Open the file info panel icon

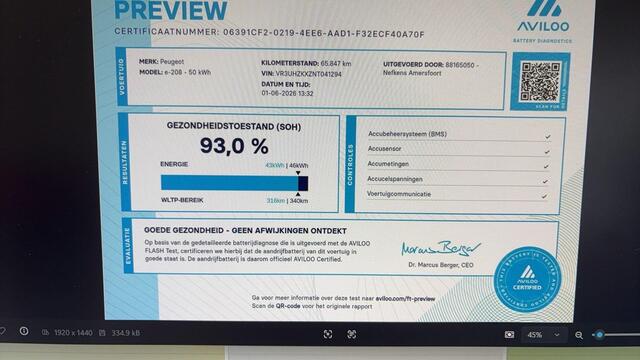[x=24, y=331]
